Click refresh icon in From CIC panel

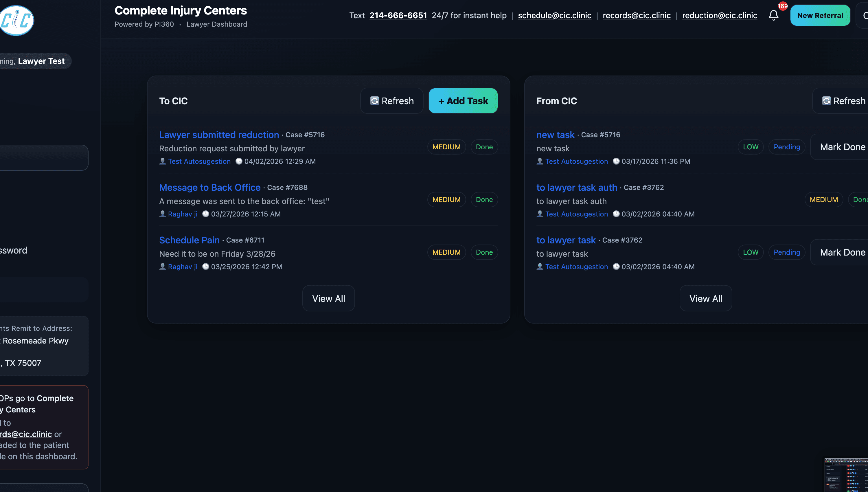pos(826,101)
